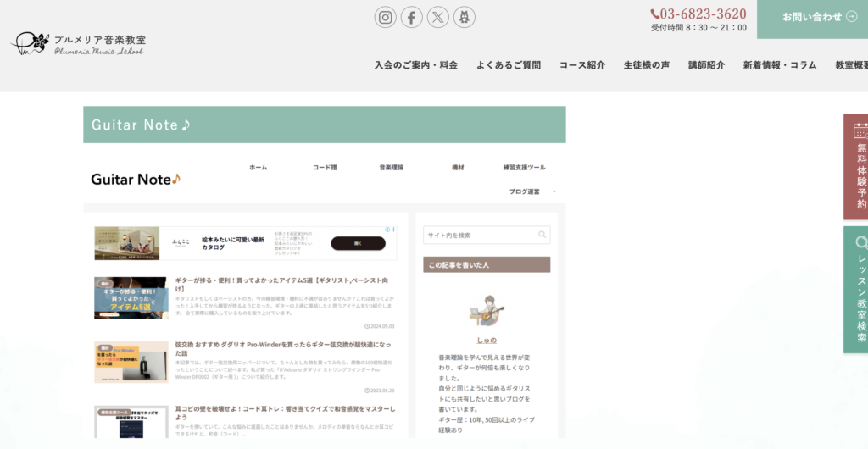Open the X (Twitter) social icon
The width and height of the screenshot is (868, 449).
(437, 17)
